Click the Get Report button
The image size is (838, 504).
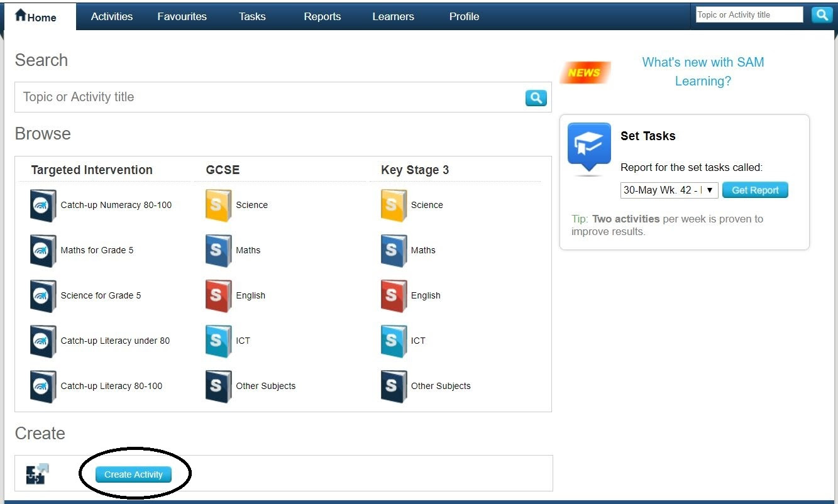pyautogui.click(x=755, y=190)
